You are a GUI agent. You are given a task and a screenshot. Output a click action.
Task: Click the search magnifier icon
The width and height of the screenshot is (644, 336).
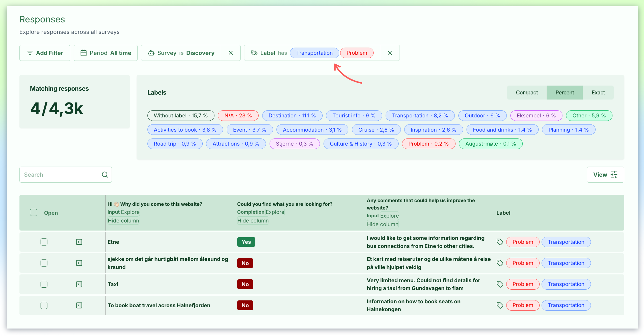(105, 175)
